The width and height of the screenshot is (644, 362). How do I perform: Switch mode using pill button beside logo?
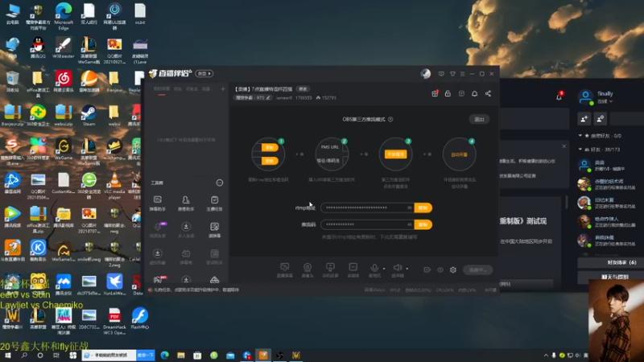(x=204, y=73)
